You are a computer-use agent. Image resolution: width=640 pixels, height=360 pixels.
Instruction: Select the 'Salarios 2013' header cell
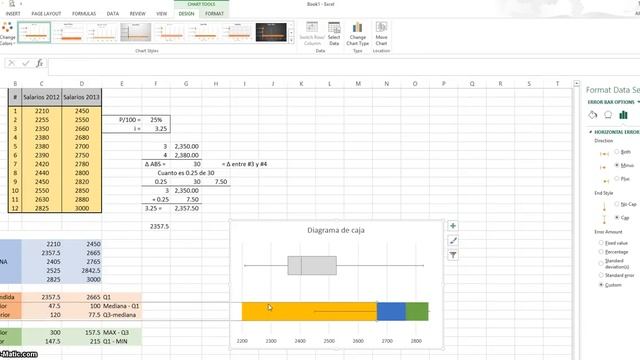tap(82, 97)
